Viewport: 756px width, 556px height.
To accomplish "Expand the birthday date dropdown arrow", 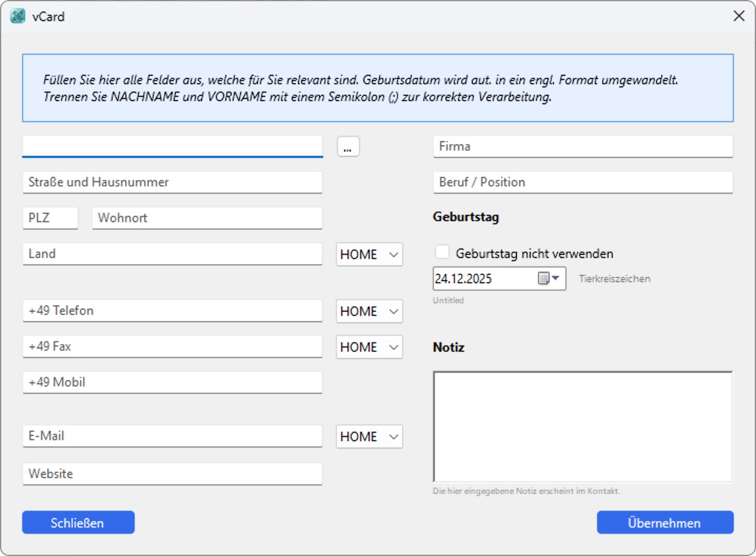I will click(x=556, y=279).
